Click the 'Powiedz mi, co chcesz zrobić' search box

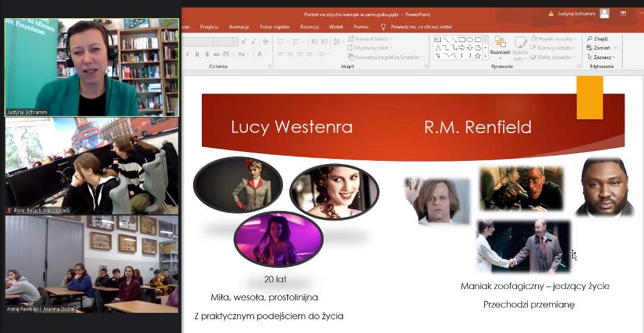click(x=421, y=27)
